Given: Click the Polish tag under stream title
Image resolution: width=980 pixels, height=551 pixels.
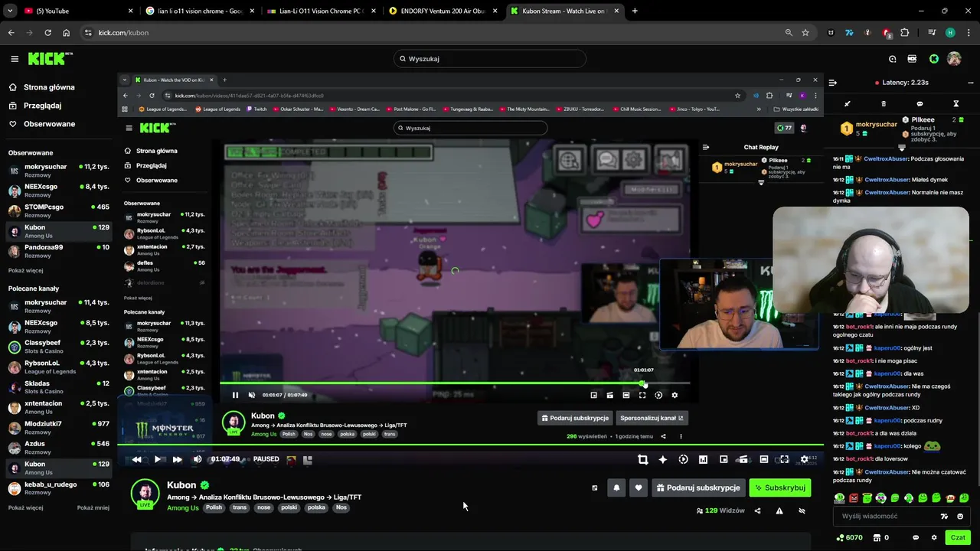Looking at the screenshot, I should (x=214, y=507).
